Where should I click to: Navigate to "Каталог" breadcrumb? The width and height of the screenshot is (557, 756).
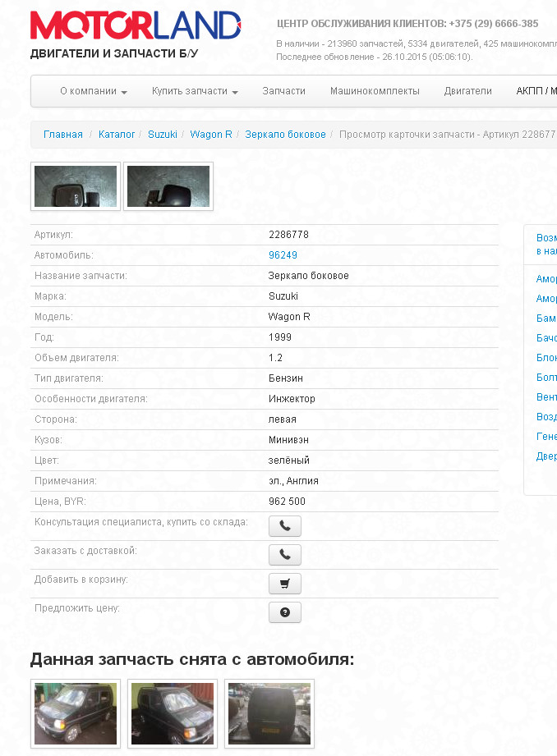[x=117, y=134]
